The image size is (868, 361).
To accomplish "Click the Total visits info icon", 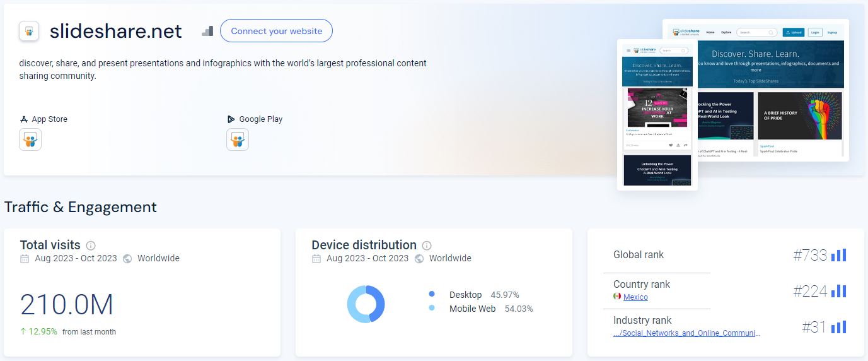I will (x=91, y=246).
